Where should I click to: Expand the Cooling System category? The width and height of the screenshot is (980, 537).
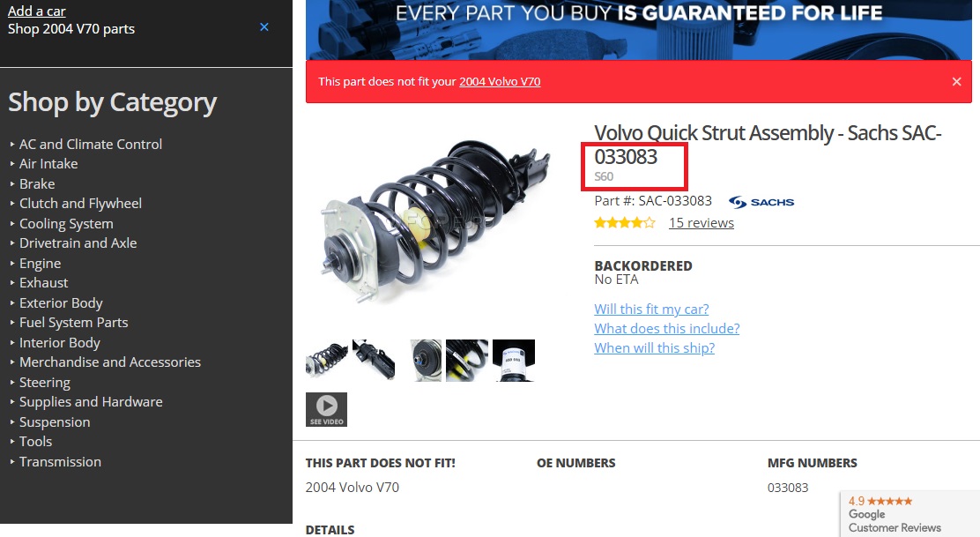pos(66,223)
